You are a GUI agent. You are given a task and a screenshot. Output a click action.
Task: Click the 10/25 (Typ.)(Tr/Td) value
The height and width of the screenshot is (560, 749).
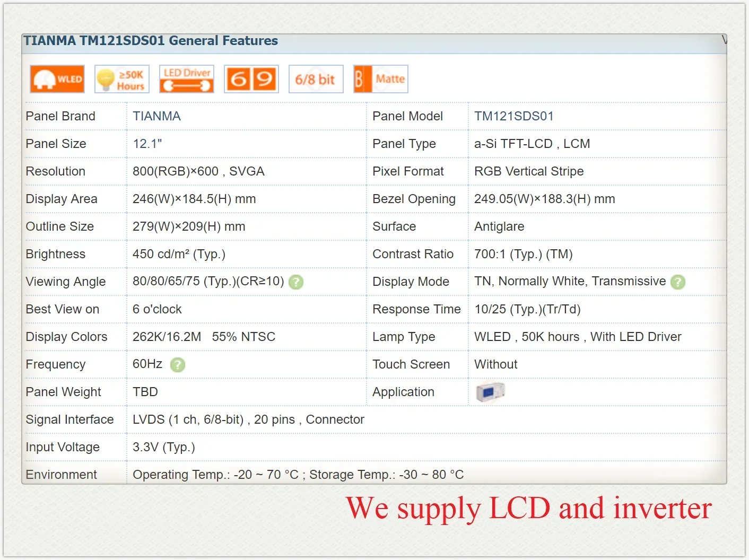[527, 309]
